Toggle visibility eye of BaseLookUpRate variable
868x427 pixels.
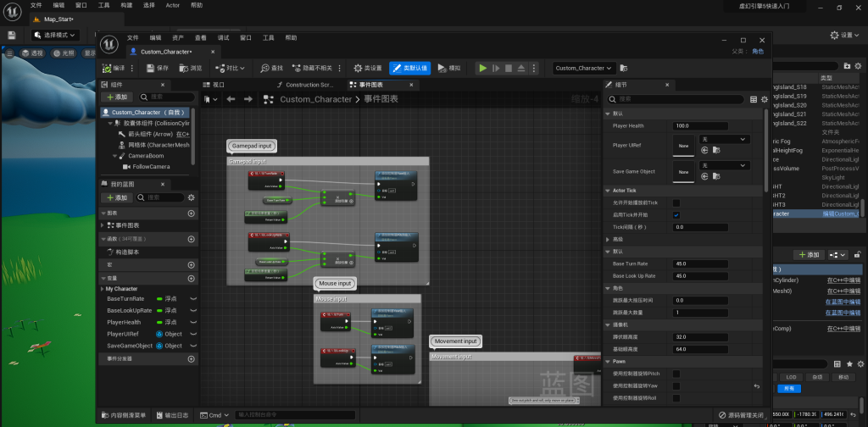click(x=193, y=310)
